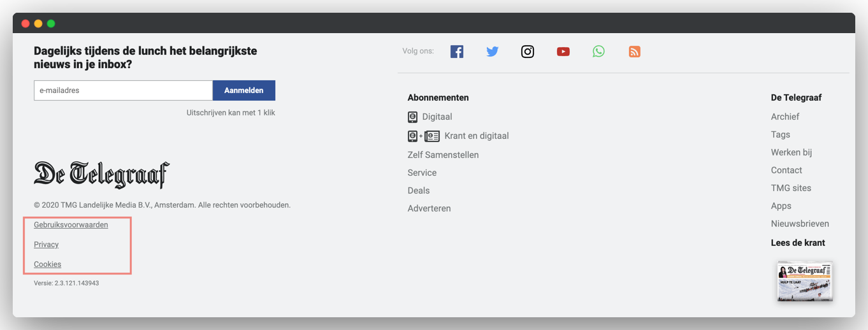
Task: Click the Abonnementen heading
Action: (438, 97)
